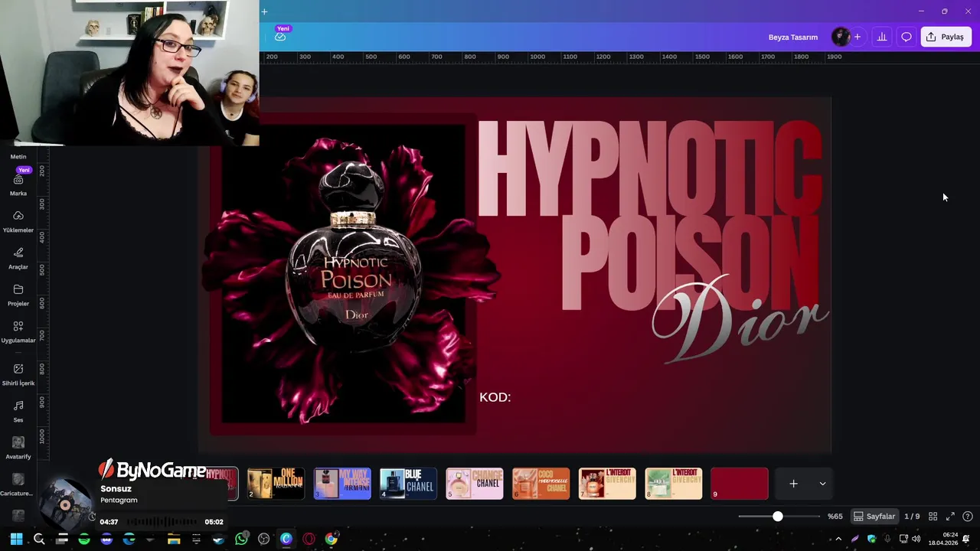Click the Paylaş share button
Image resolution: width=980 pixels, height=551 pixels.
[x=946, y=37]
